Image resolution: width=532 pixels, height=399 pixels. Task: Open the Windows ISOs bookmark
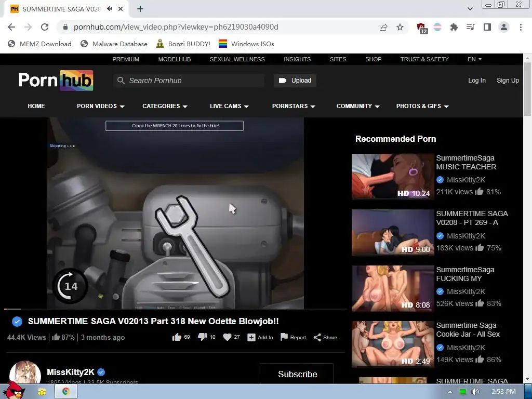click(x=246, y=44)
